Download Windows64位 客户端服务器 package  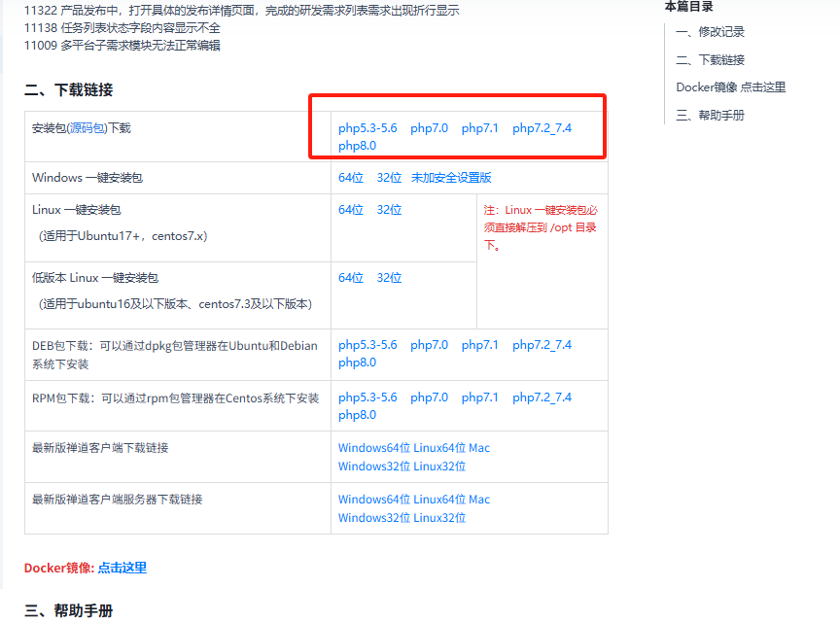[x=374, y=500]
